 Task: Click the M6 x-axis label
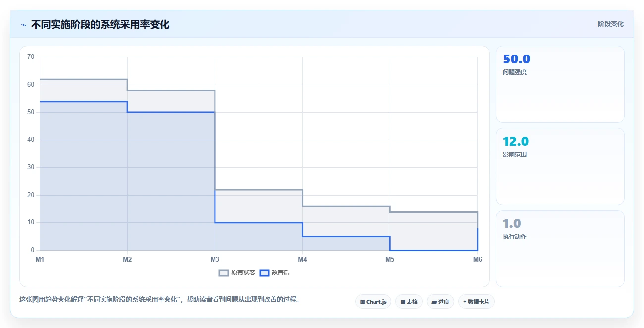477,259
